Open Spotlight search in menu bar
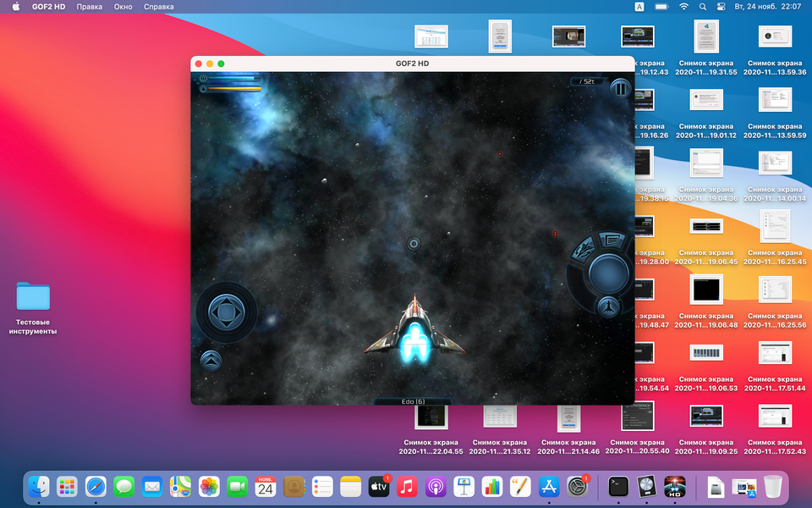The height and width of the screenshot is (508, 812). pos(702,7)
